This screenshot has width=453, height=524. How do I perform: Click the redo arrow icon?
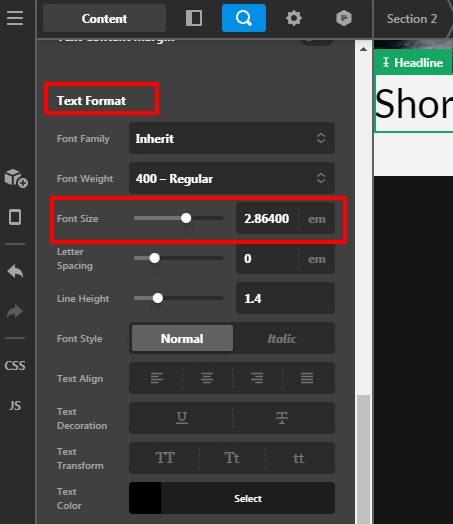(x=15, y=311)
